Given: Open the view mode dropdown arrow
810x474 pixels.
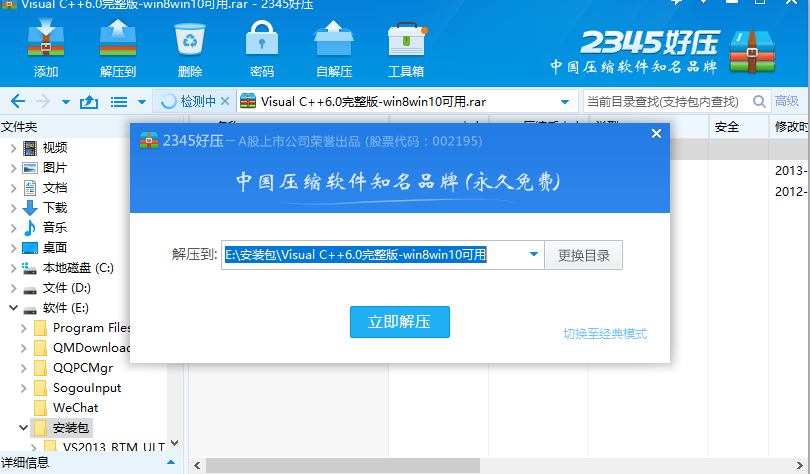Looking at the screenshot, I should 142,102.
